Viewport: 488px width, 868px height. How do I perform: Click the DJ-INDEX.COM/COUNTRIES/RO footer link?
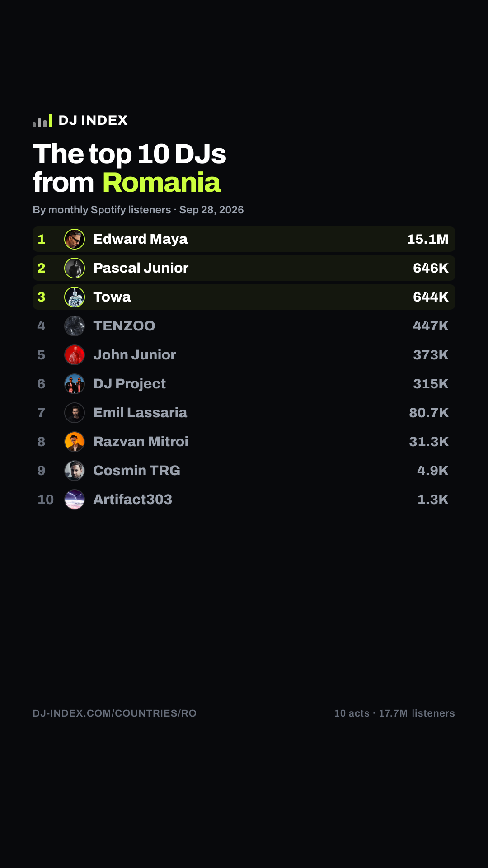point(114,713)
